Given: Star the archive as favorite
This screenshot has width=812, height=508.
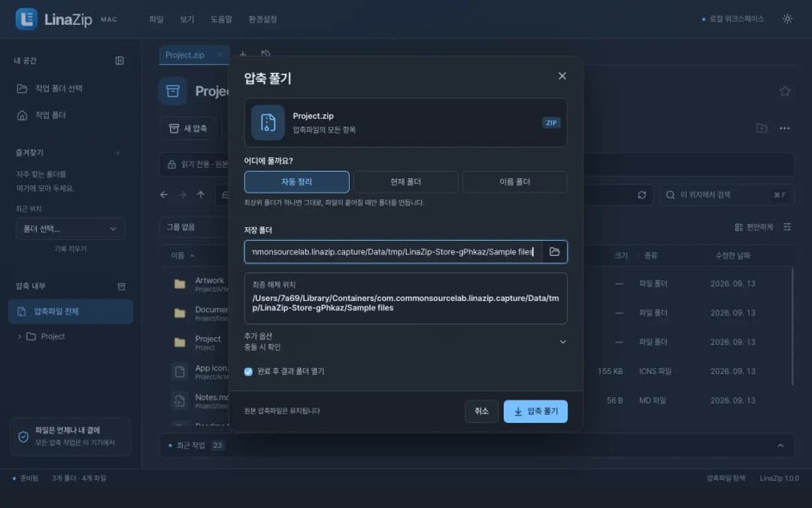Looking at the screenshot, I should [x=784, y=91].
